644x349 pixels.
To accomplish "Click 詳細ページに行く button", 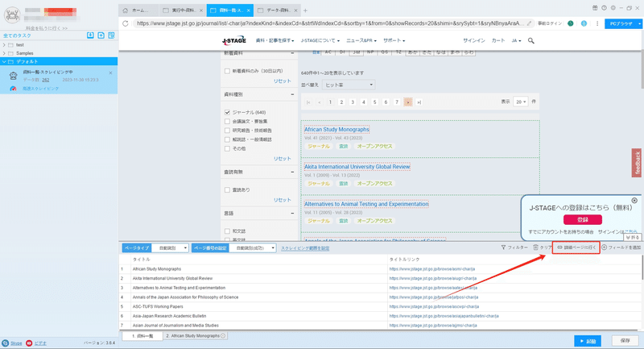I will coord(576,247).
